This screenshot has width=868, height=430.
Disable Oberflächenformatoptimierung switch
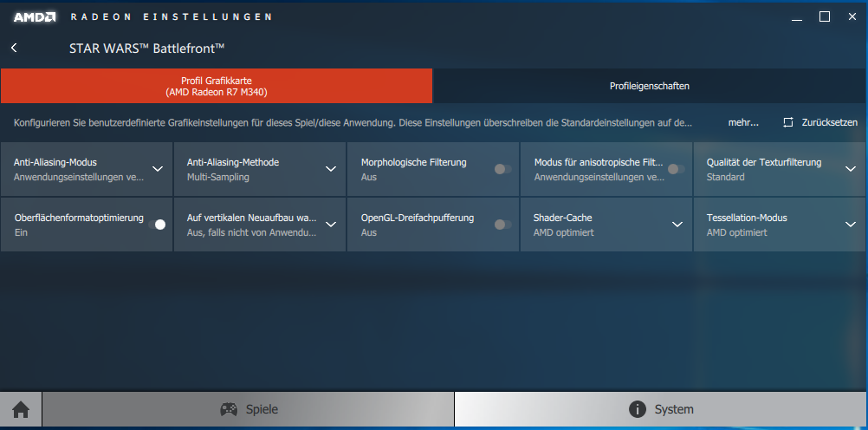[157, 225]
